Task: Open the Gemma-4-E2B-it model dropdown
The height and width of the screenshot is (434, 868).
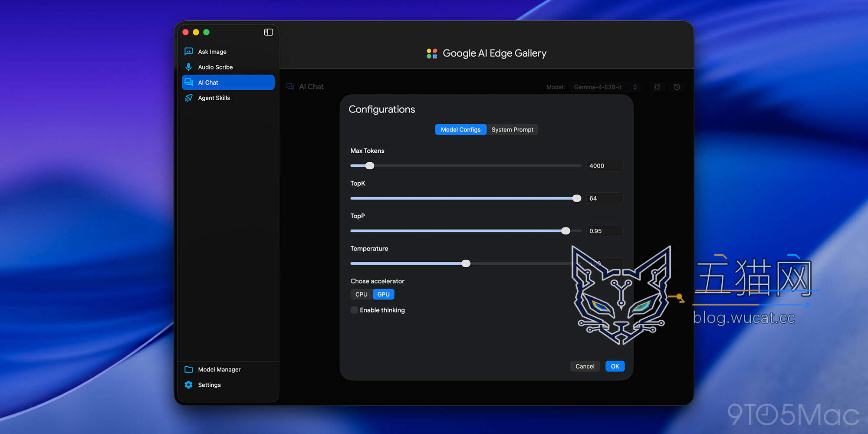Action: (605, 87)
